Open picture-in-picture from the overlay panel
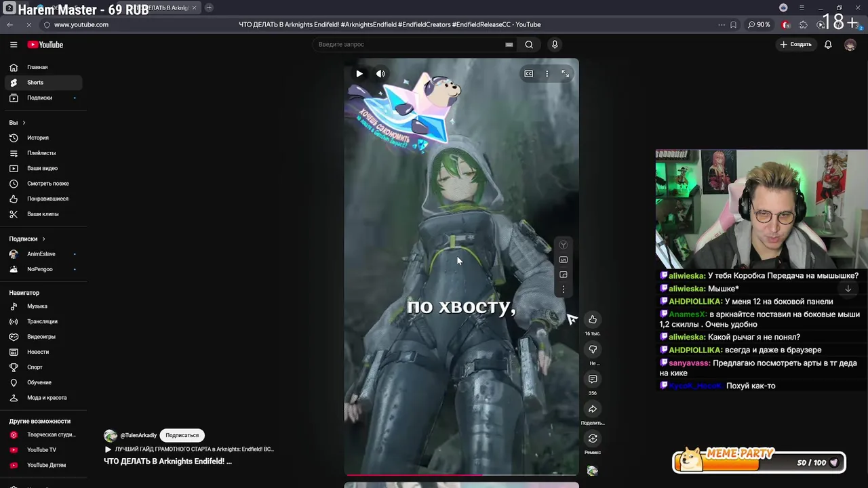The height and width of the screenshot is (488, 868). tap(563, 274)
